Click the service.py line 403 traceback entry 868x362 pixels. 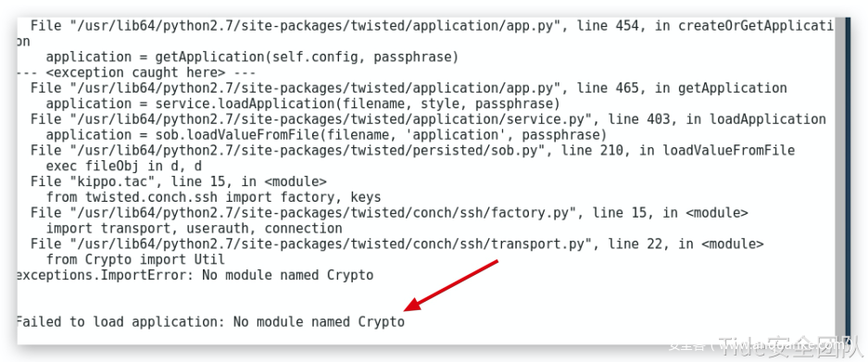(428, 119)
